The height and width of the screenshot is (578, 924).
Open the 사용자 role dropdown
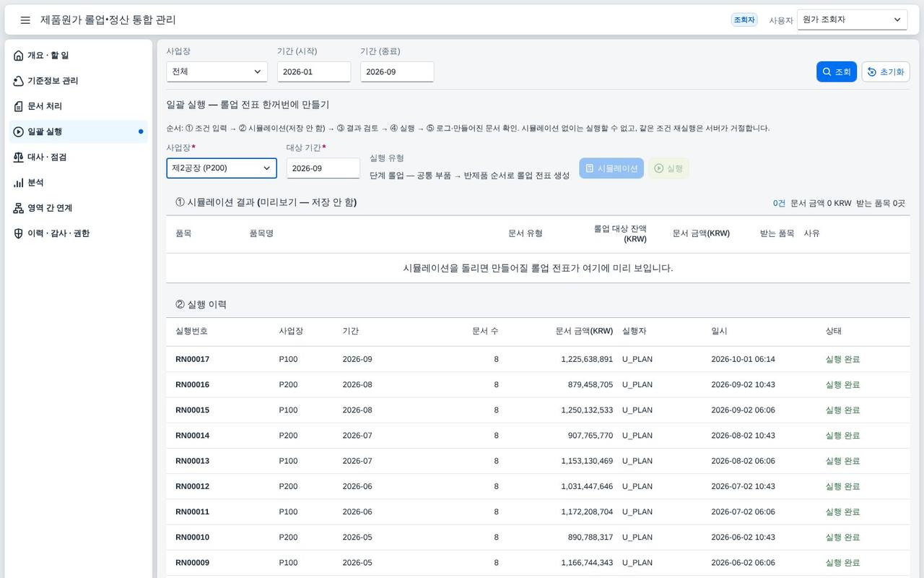pos(852,20)
